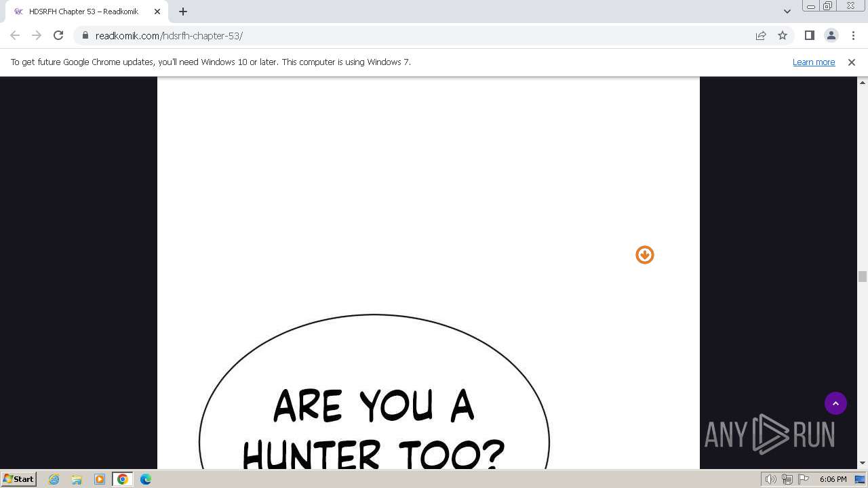Viewport: 868px width, 488px height.
Task: Open the tab search dropdown arrow
Action: pos(787,12)
